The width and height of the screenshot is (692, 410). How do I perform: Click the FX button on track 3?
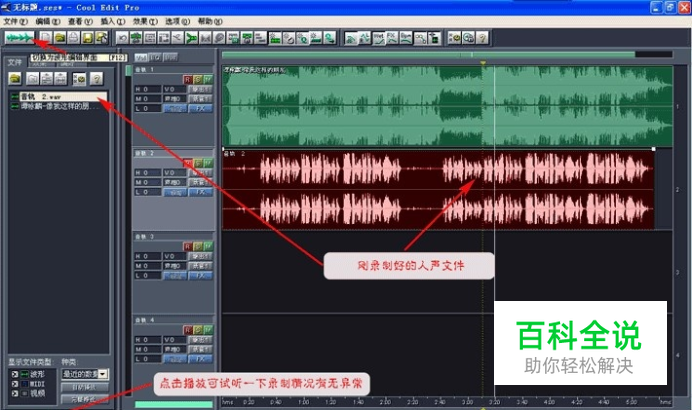click(x=200, y=276)
